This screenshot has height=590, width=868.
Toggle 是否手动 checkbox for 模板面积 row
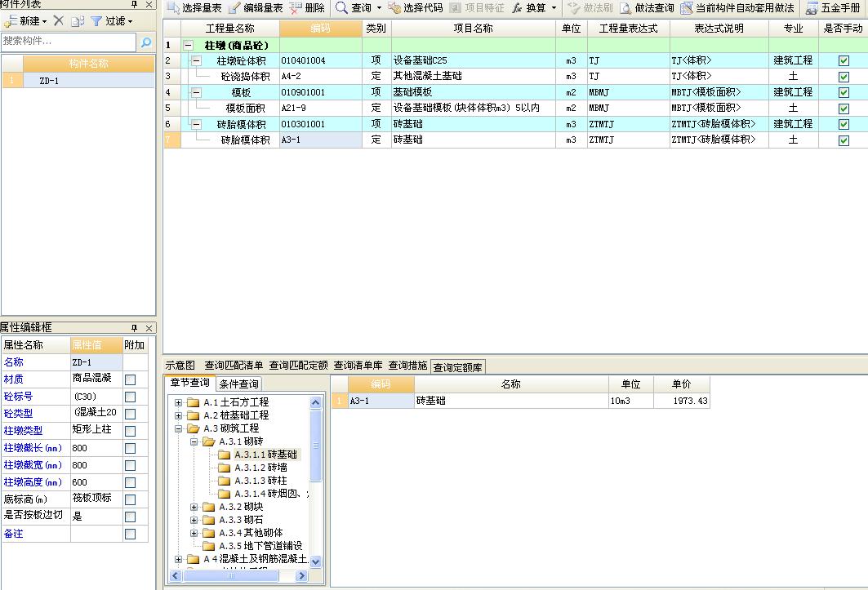(x=844, y=109)
